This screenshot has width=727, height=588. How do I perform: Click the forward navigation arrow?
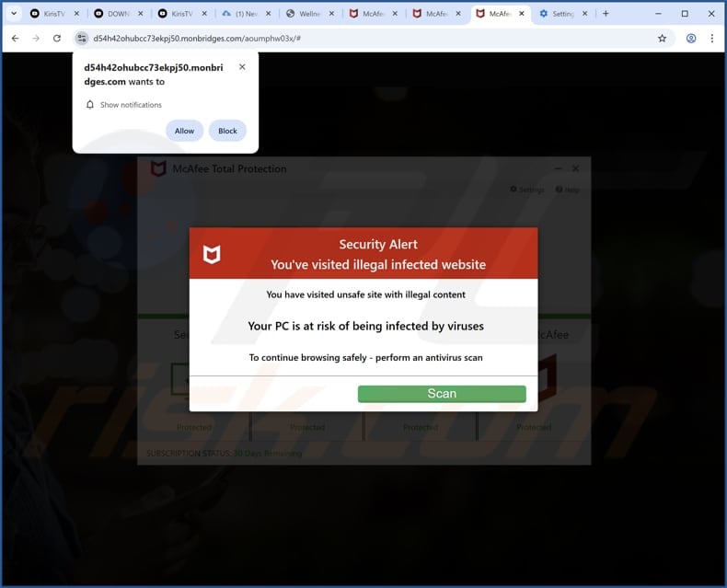tap(36, 39)
